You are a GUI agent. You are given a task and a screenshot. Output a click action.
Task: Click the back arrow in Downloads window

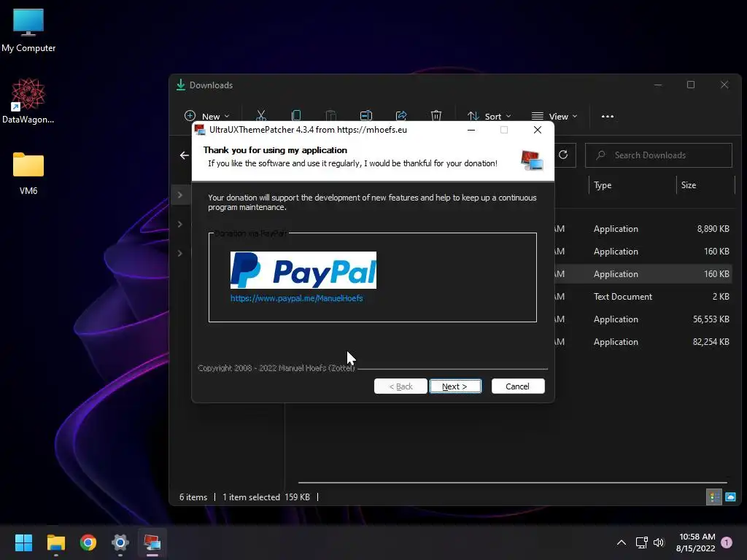pyautogui.click(x=185, y=155)
